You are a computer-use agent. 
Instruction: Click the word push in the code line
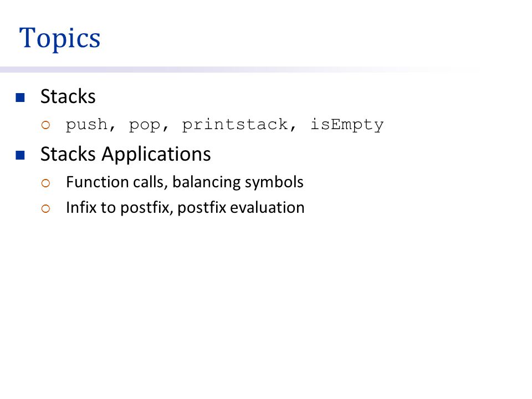point(86,125)
